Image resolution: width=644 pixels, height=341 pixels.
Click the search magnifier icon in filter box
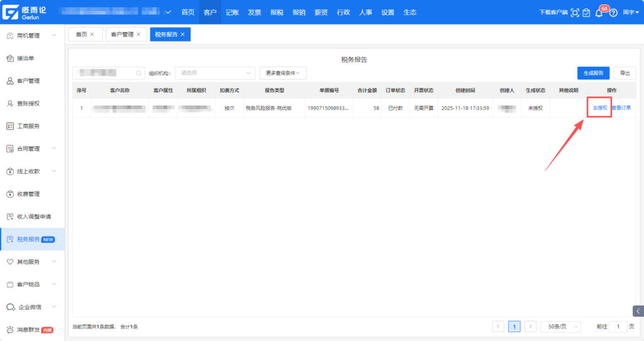click(138, 73)
